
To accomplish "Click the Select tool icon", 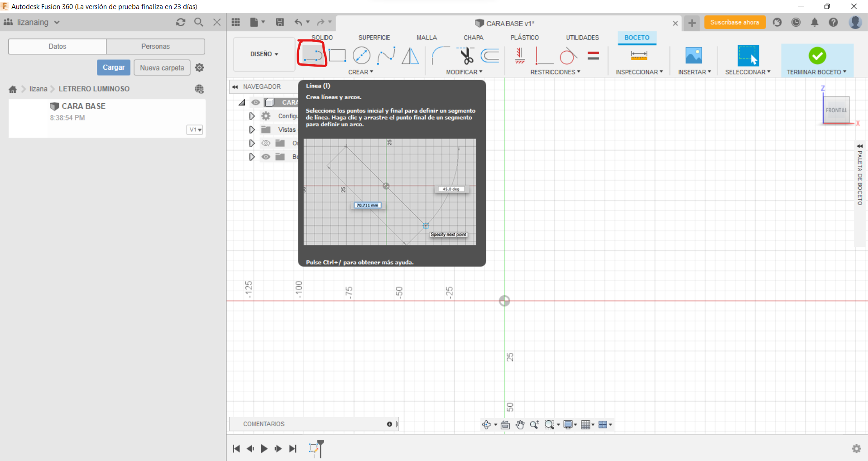I will click(x=748, y=55).
